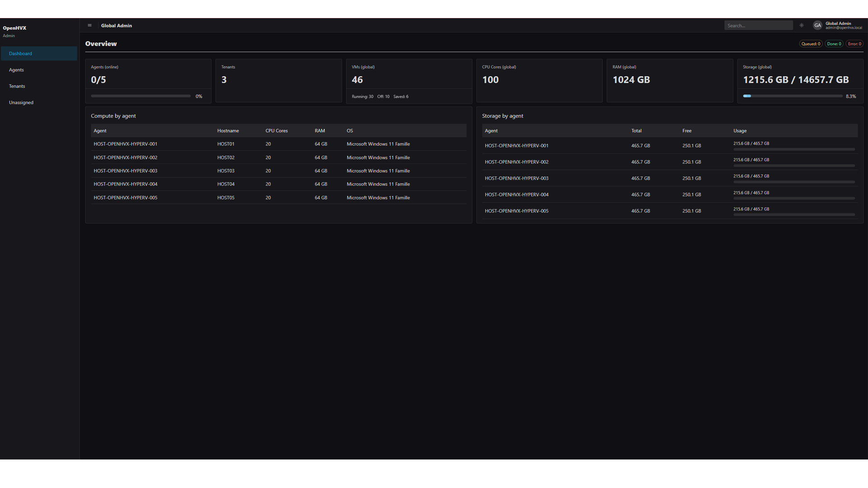
Task: Open the GA user avatar menu
Action: click(817, 25)
